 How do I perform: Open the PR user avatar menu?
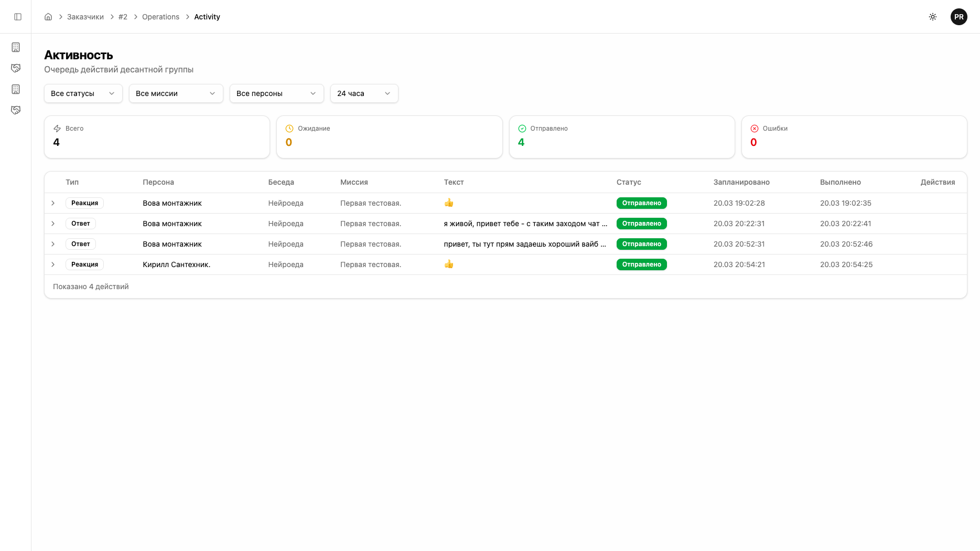click(x=959, y=17)
